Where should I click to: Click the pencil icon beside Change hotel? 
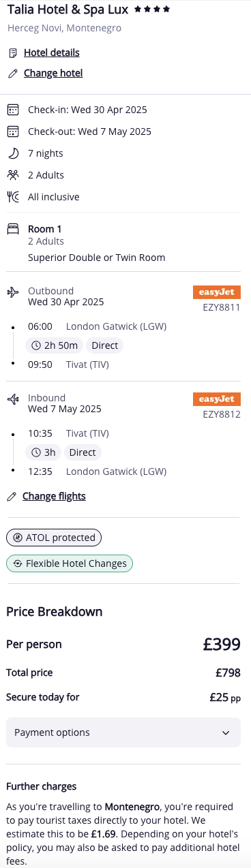click(12, 74)
